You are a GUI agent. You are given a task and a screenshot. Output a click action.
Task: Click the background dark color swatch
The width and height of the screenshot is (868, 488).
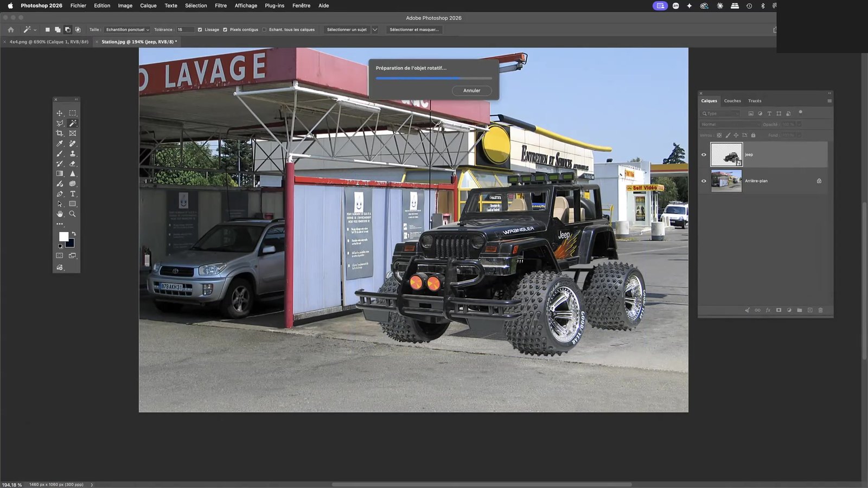click(x=71, y=243)
